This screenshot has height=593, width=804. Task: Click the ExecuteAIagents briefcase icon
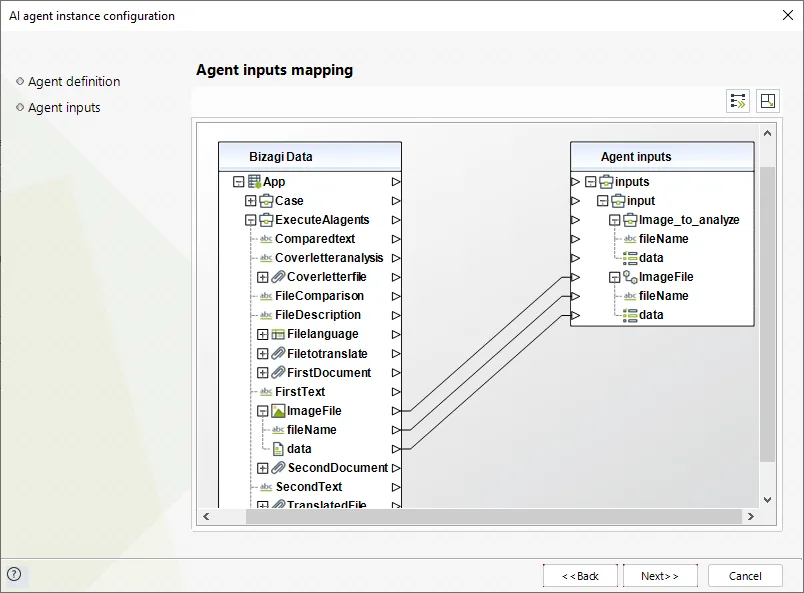pyautogui.click(x=266, y=220)
